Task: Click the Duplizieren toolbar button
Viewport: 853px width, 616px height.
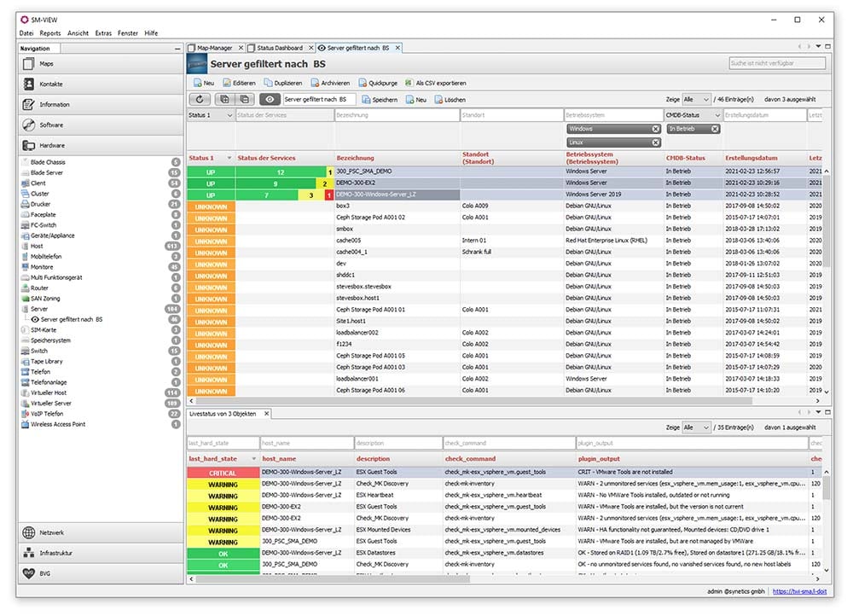Action: pyautogui.click(x=283, y=84)
